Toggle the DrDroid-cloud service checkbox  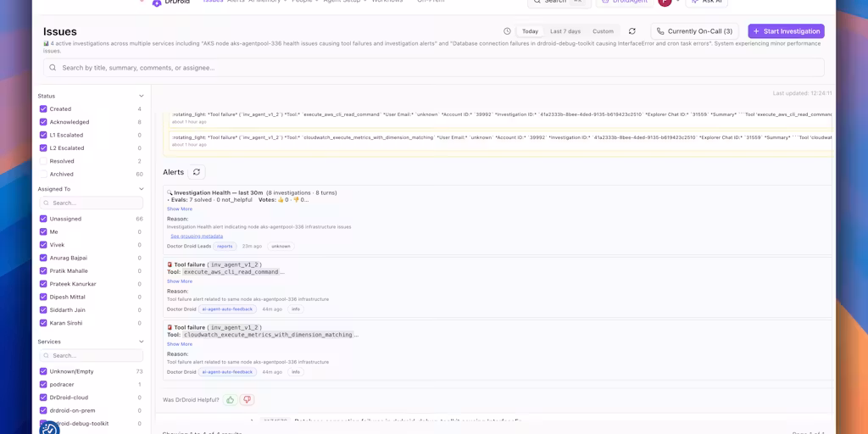pyautogui.click(x=43, y=398)
